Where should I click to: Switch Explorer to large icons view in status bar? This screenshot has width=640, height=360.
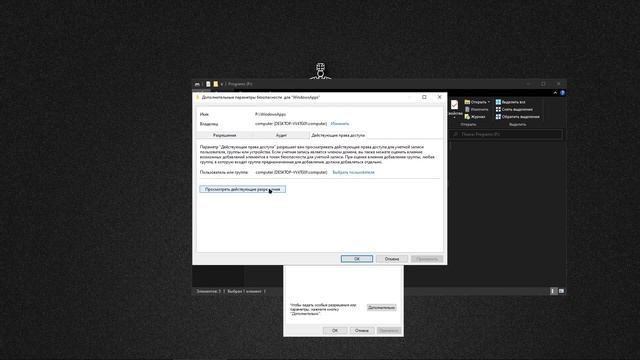561,291
